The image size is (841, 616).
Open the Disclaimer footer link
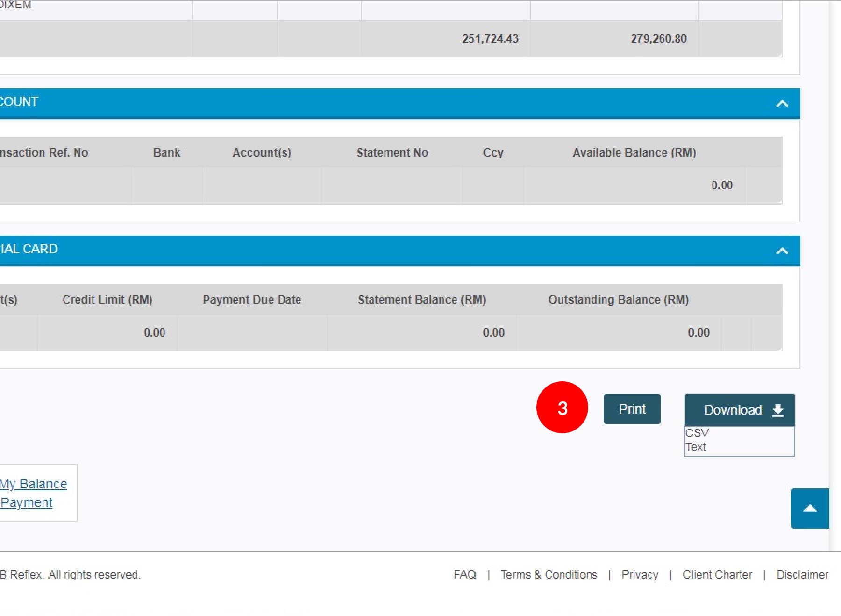802,574
